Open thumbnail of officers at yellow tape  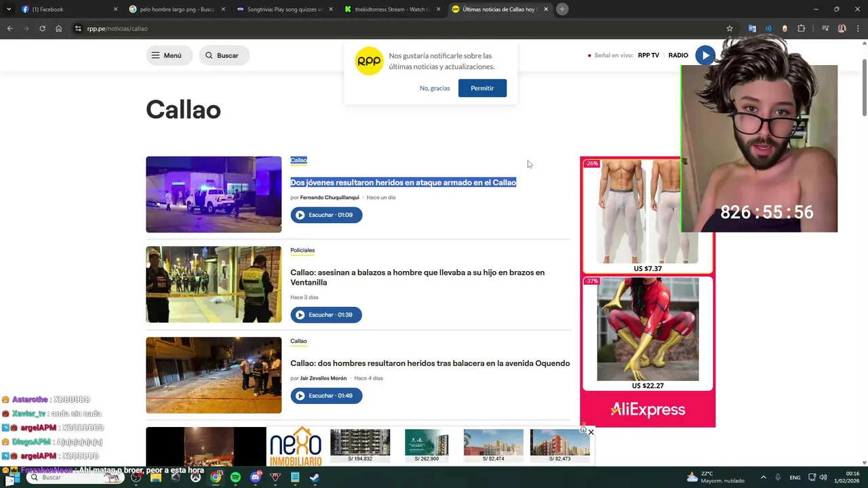pyautogui.click(x=214, y=285)
